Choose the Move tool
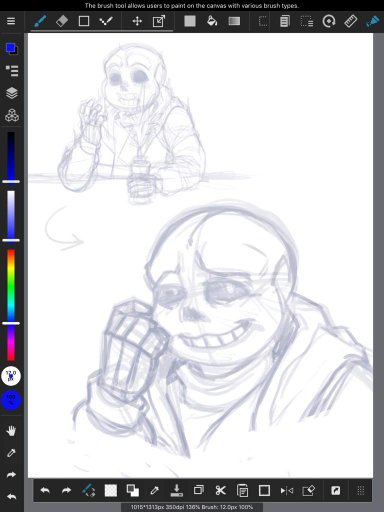The image size is (384, 512). [x=137, y=22]
